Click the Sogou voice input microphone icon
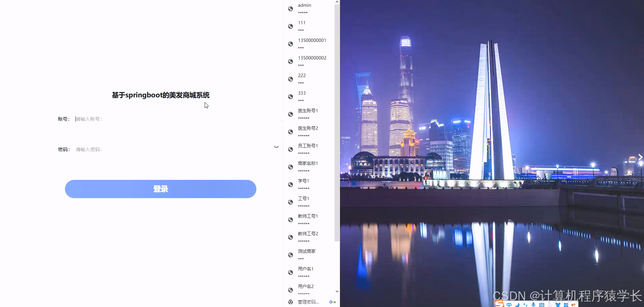 [533, 304]
